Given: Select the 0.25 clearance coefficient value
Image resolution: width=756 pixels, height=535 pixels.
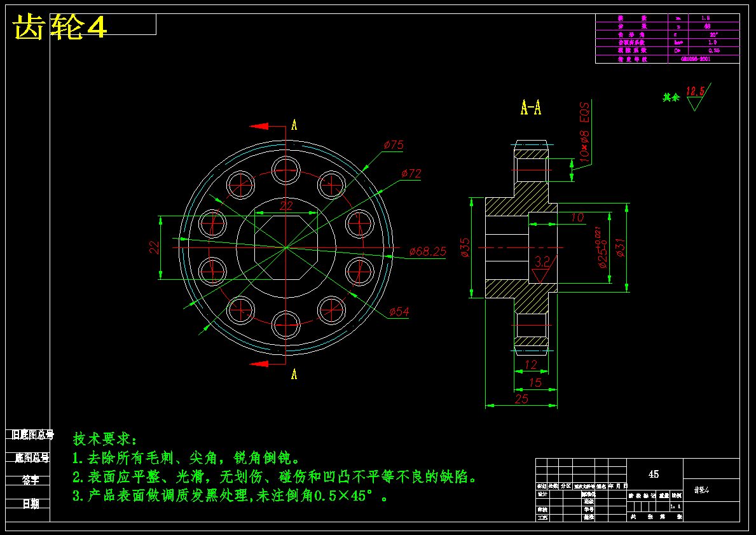Looking at the screenshot, I should (x=714, y=51).
